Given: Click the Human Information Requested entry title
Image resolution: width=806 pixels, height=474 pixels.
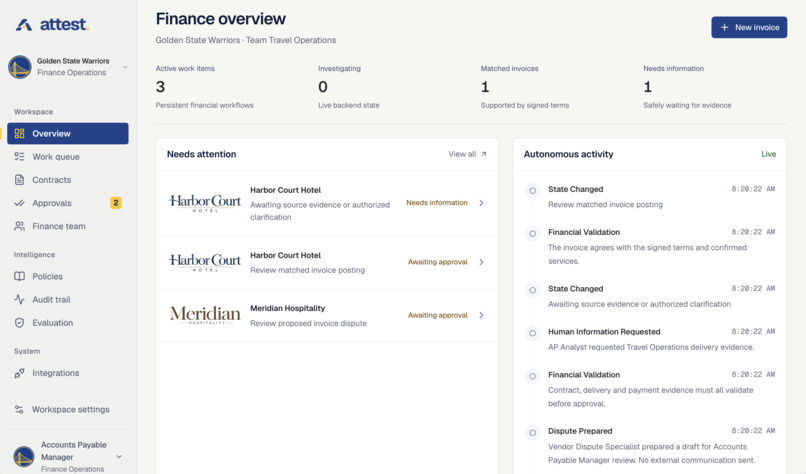Looking at the screenshot, I should 604,332.
